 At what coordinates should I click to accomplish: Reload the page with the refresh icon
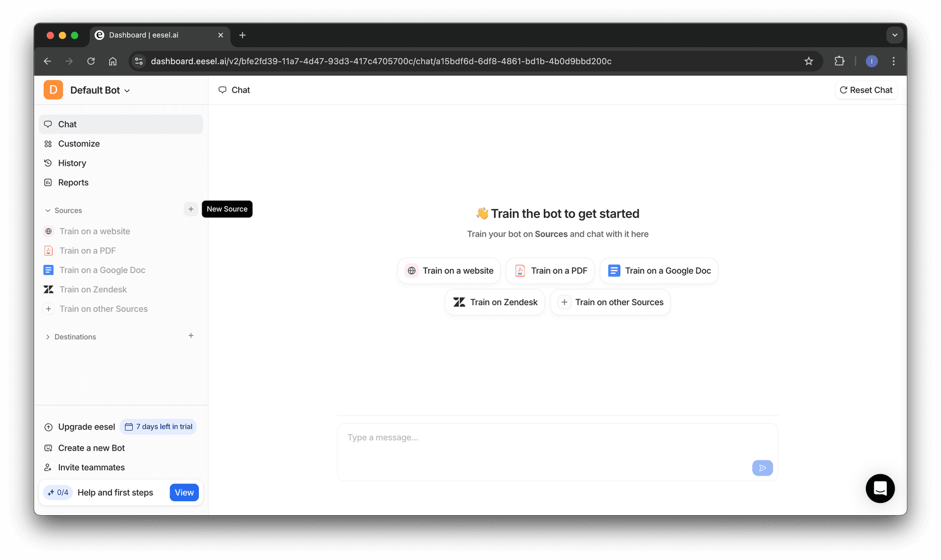pos(91,62)
